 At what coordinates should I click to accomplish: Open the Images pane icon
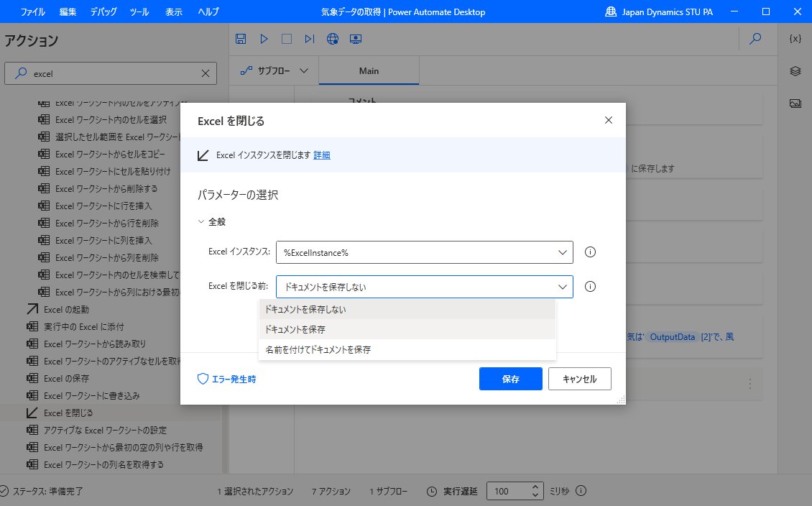tap(795, 103)
